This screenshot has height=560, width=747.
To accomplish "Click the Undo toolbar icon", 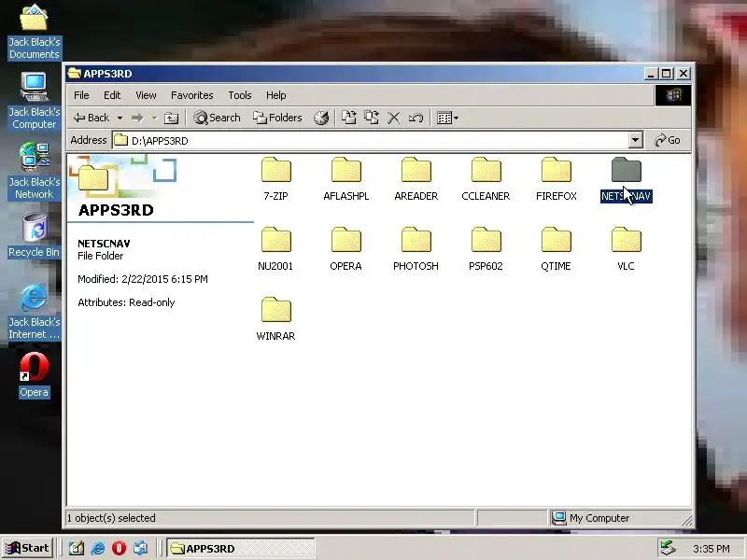I will click(416, 118).
